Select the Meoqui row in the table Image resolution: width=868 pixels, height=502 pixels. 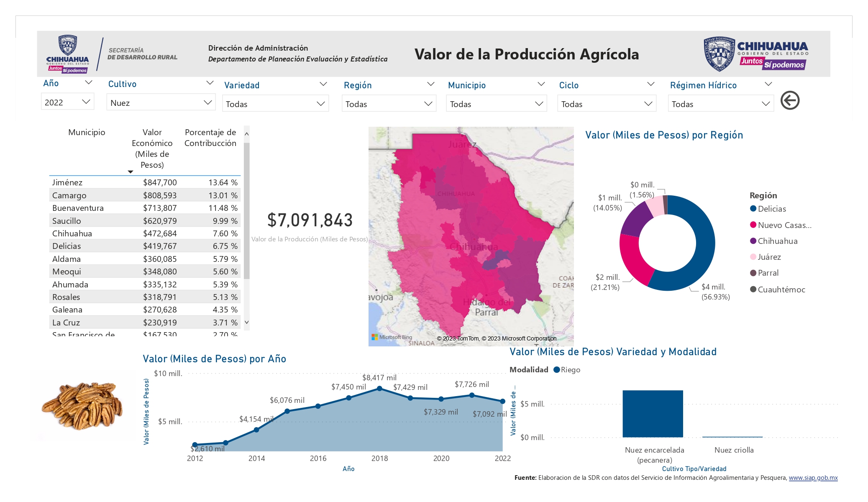pyautogui.click(x=145, y=271)
